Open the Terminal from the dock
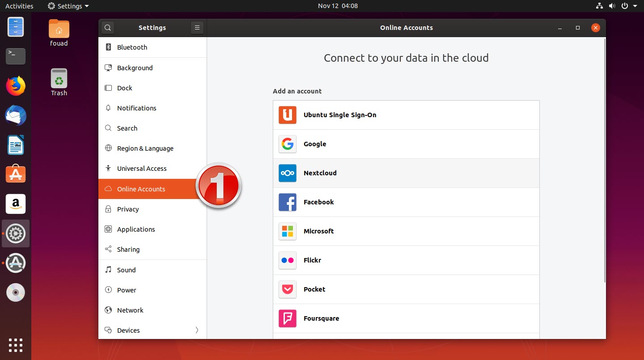The image size is (644, 360). (16, 56)
